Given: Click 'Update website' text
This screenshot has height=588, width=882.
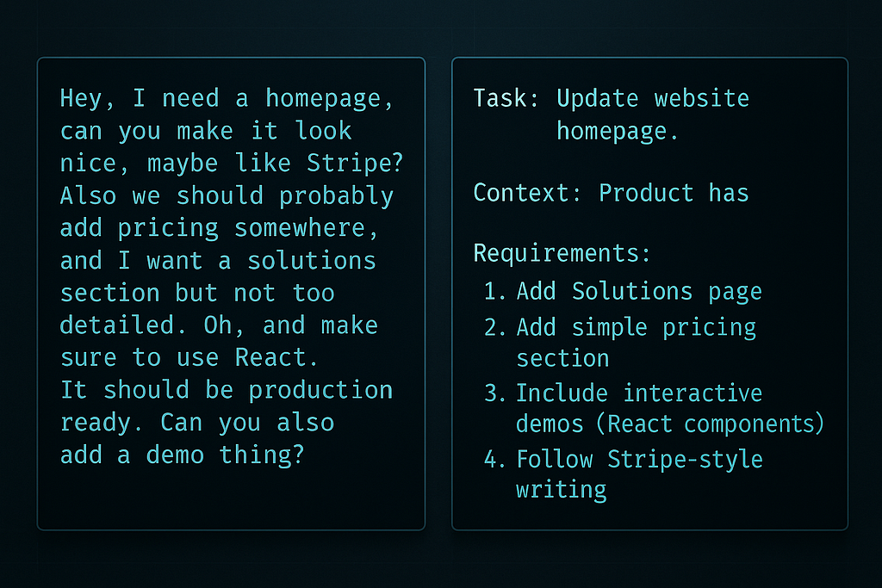Looking at the screenshot, I should (x=653, y=99).
